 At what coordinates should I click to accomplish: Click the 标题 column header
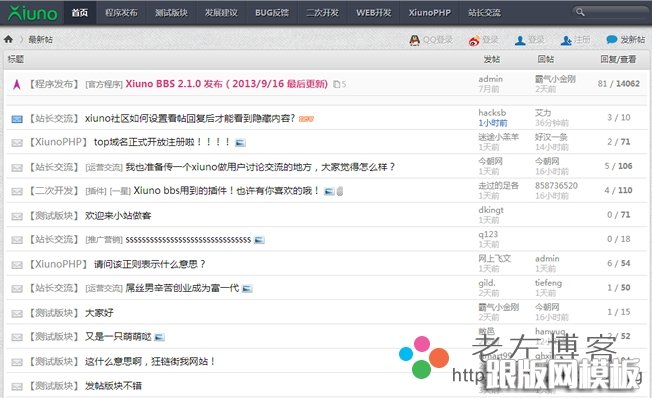(16, 59)
